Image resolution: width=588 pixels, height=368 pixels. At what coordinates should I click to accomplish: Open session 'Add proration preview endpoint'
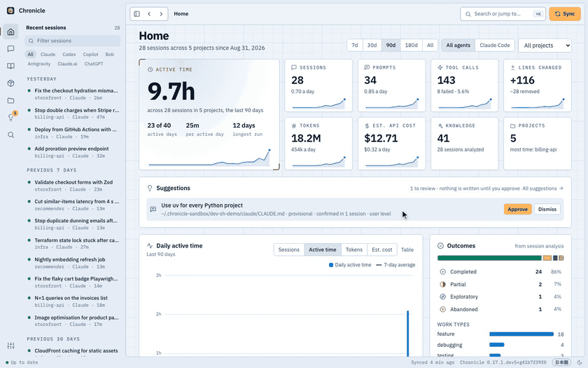coord(73,152)
